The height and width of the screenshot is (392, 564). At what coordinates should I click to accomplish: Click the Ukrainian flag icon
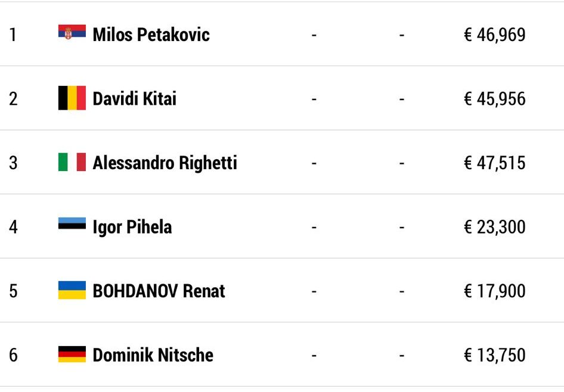click(x=72, y=290)
